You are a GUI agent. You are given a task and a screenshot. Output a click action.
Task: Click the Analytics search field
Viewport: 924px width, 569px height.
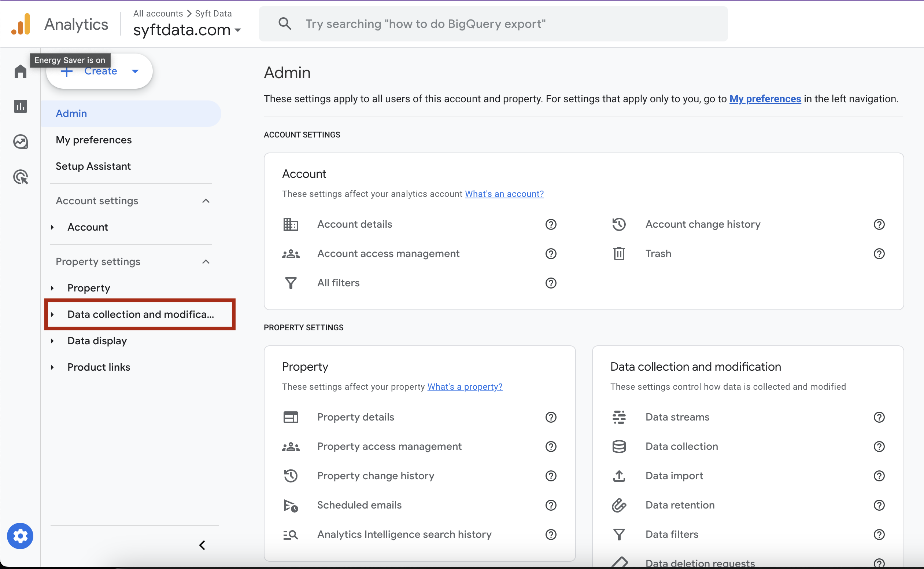(493, 24)
